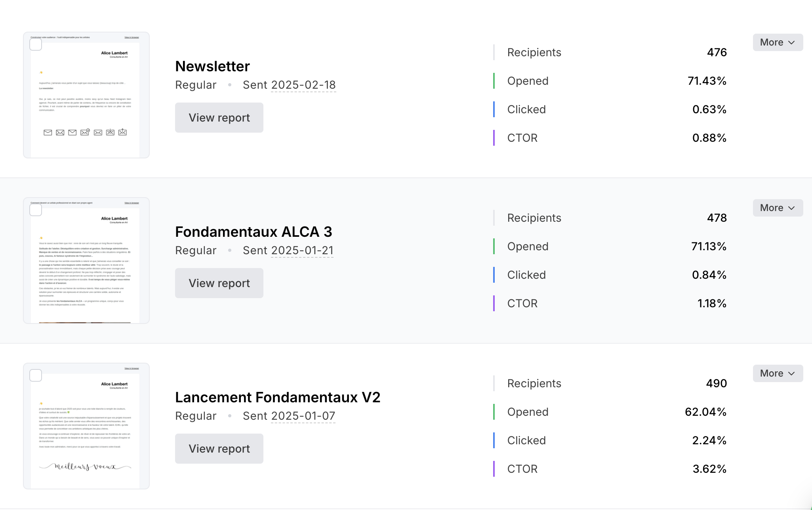Open the Newsletter campaign title

(212, 66)
